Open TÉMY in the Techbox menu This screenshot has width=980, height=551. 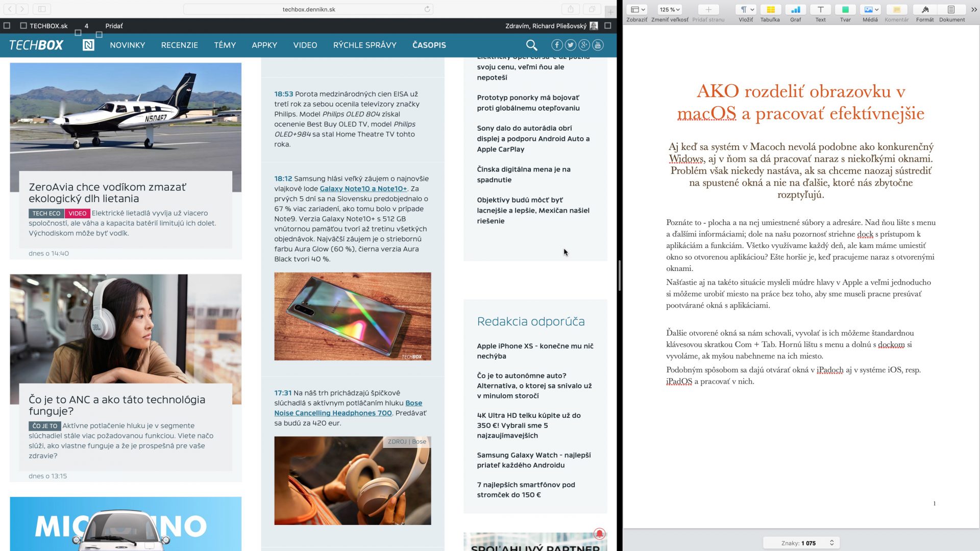tap(225, 45)
